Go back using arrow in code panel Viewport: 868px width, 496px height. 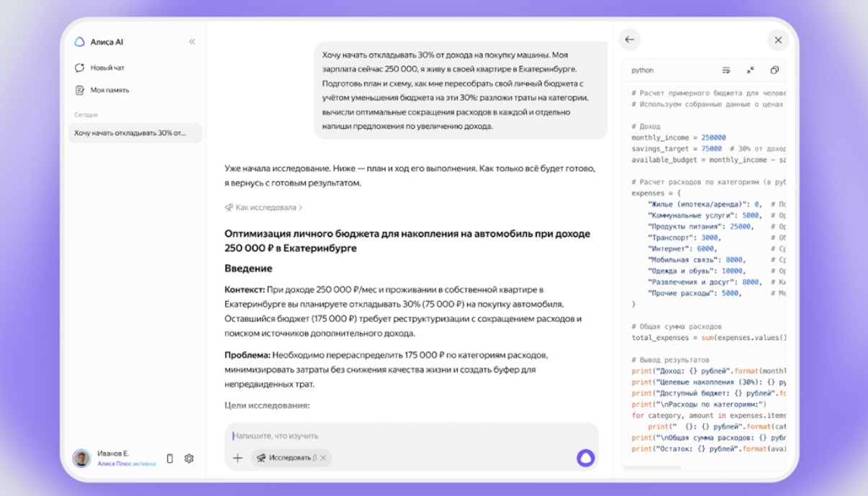(630, 40)
